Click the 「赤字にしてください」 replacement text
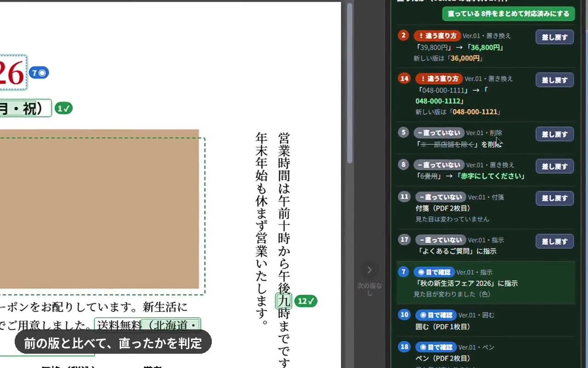Screen dimensions: 588x368 pyautogui.click(x=491, y=176)
